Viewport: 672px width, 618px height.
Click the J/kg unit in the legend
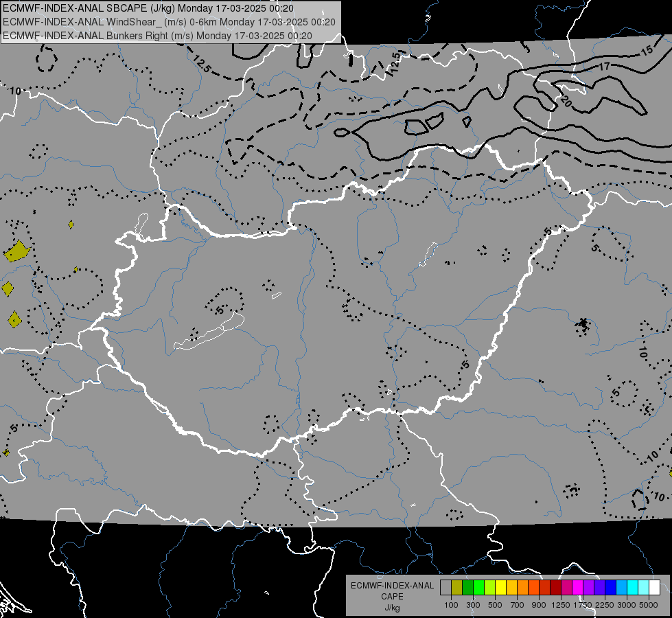392,608
